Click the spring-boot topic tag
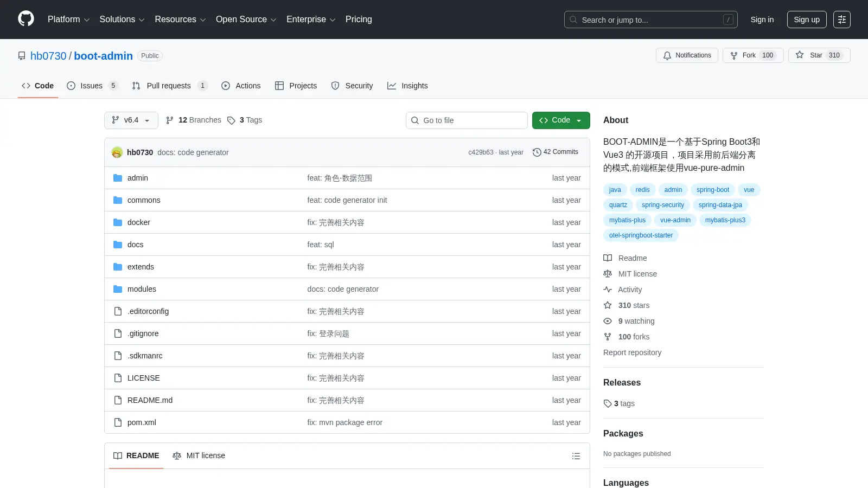Image resolution: width=868 pixels, height=488 pixels. coord(713,190)
